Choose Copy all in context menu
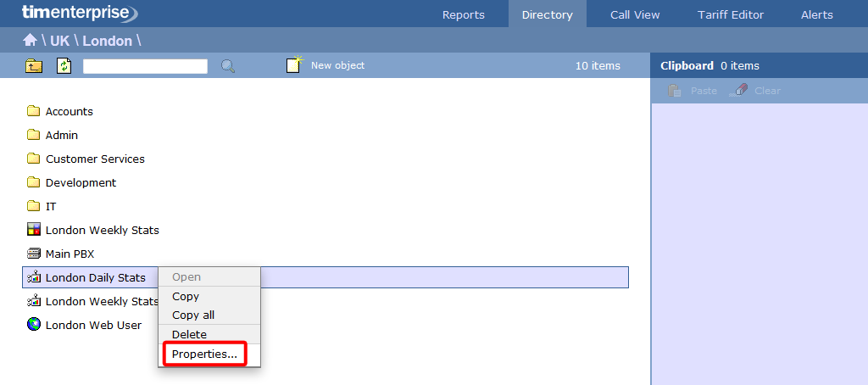This screenshot has height=385, width=868. (193, 315)
